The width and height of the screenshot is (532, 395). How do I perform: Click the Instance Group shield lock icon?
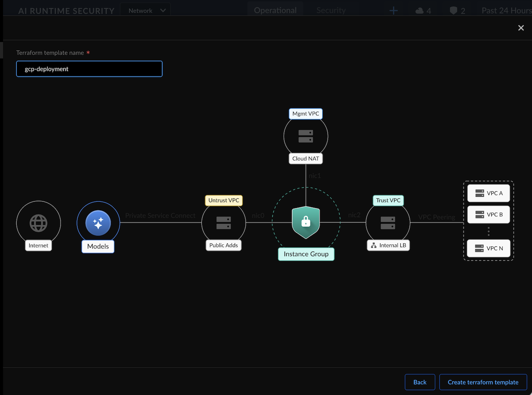coord(306,222)
